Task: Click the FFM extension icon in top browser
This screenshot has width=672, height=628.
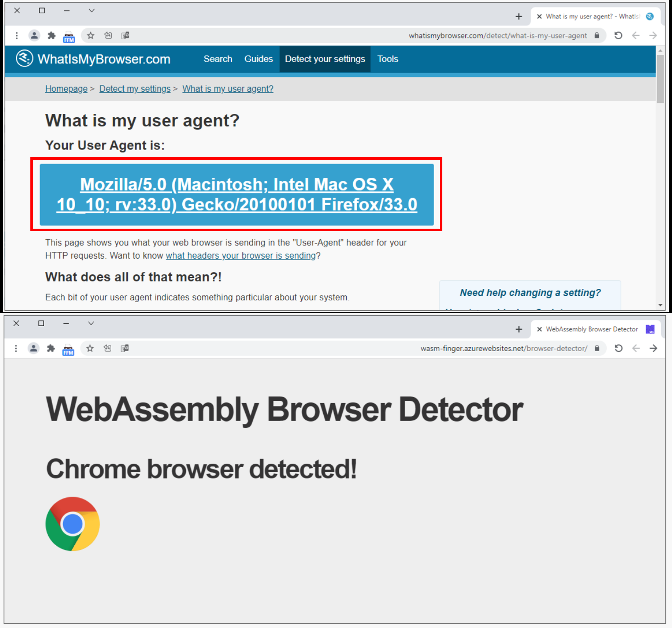Action: [x=69, y=36]
